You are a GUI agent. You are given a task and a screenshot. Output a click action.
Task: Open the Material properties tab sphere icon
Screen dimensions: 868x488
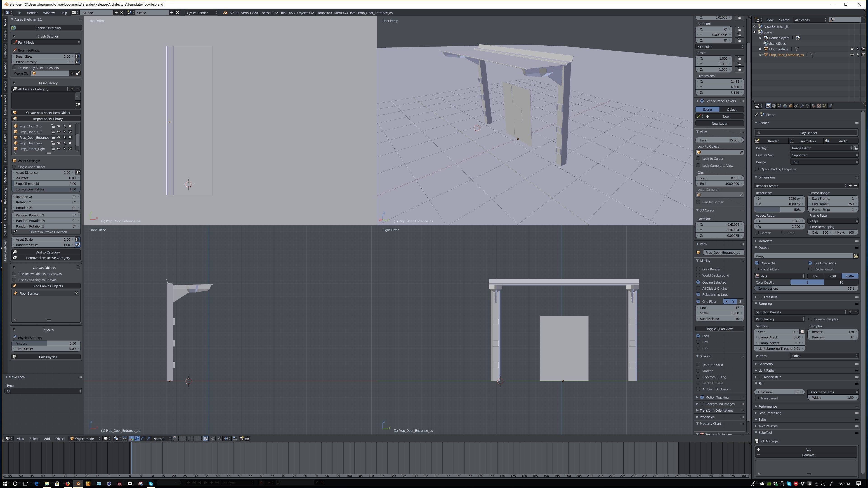point(814,106)
